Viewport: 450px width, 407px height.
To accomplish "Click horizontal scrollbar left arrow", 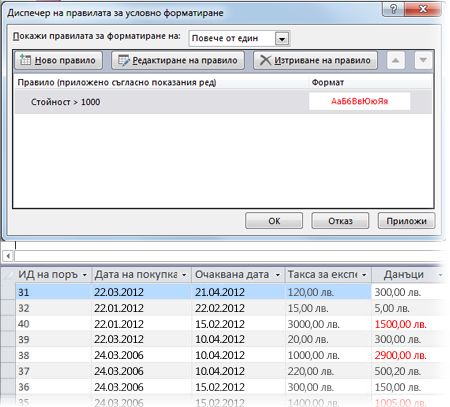I will [x=8, y=256].
